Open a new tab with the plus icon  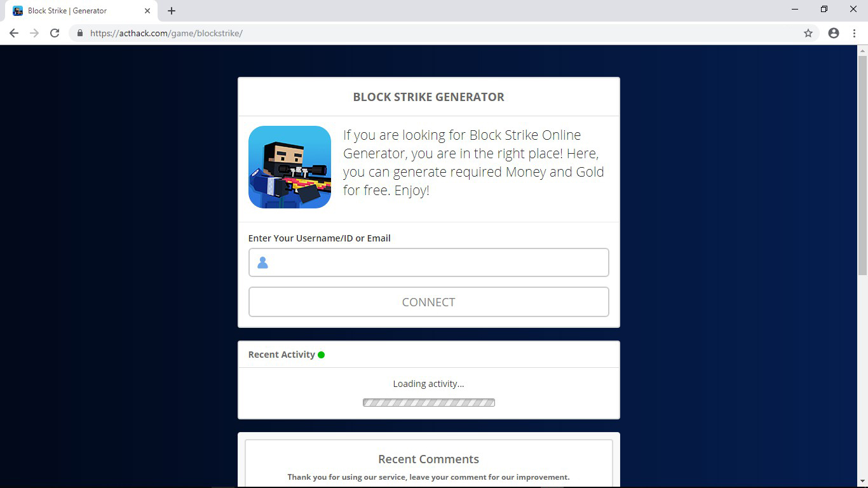coord(172,11)
